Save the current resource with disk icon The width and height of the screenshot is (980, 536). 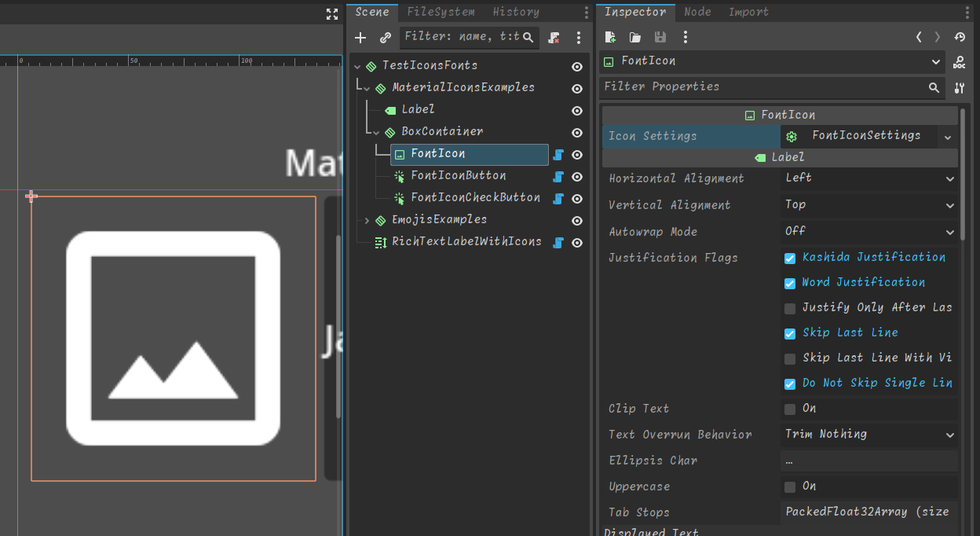(660, 37)
